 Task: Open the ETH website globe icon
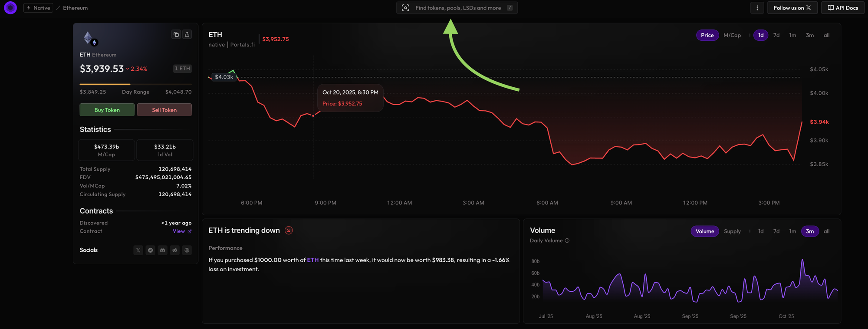point(187,250)
